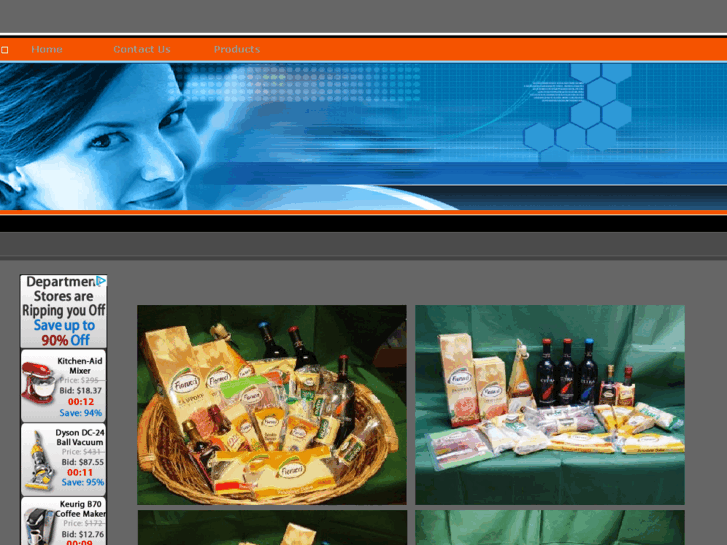The width and height of the screenshot is (727, 545).
Task: Open the Home menu item
Action: tap(47, 49)
